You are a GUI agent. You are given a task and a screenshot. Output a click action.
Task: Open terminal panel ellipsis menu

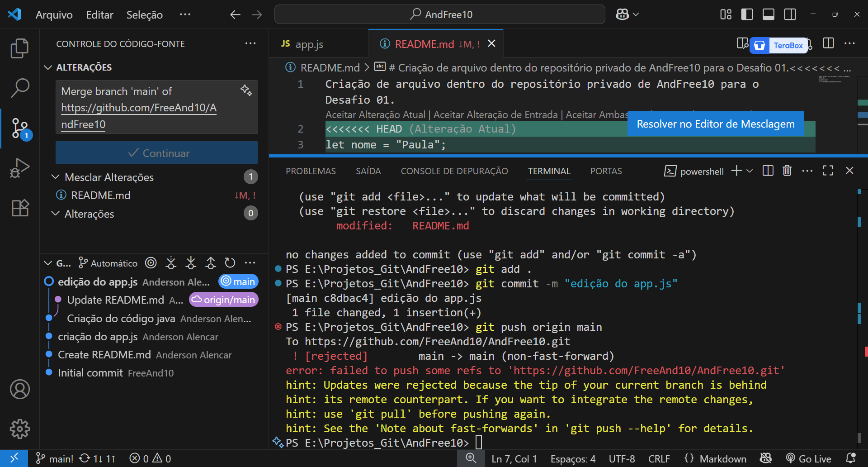tap(807, 171)
